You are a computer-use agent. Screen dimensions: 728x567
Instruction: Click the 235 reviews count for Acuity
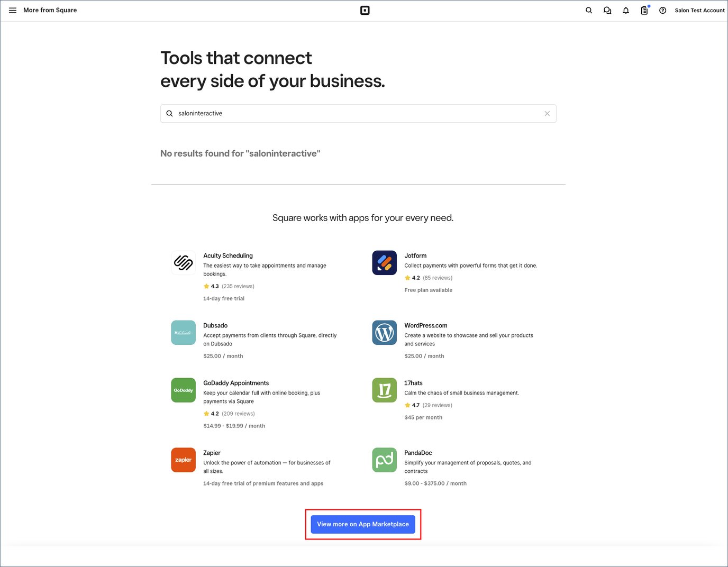[238, 286]
